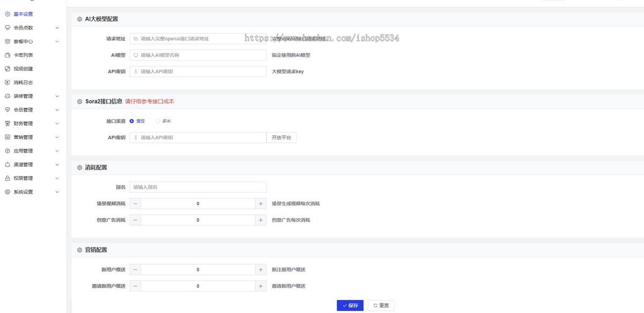Screen dimensions: 644x313
Task: Increase 场景视频消耗 with plus button
Action: tap(261, 203)
